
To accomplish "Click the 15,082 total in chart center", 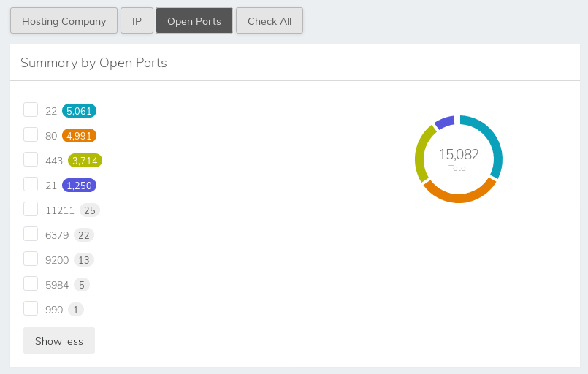I will [459, 155].
